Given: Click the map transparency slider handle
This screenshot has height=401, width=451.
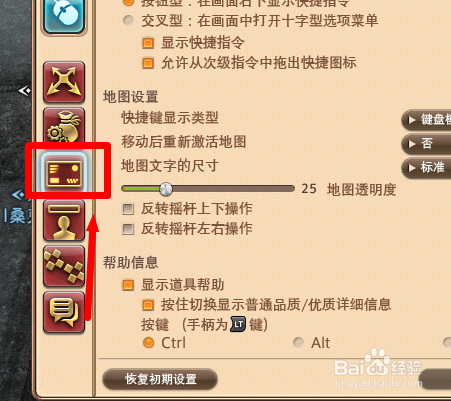Looking at the screenshot, I should click(166, 189).
